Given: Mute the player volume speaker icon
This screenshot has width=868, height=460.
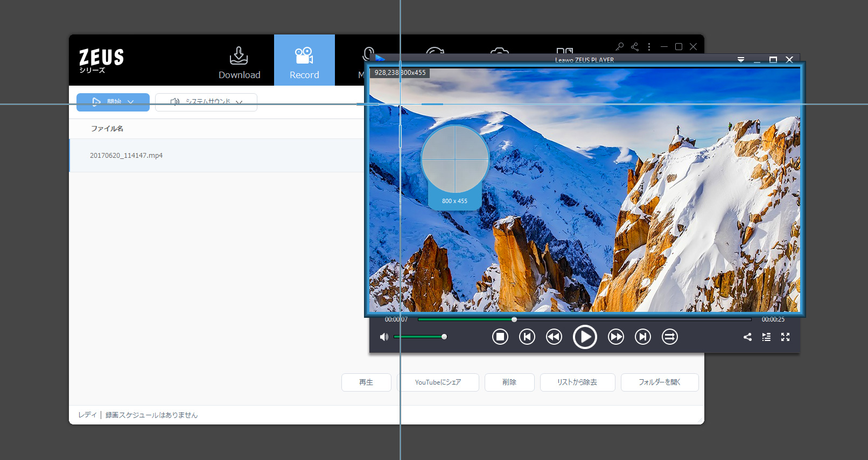Looking at the screenshot, I should pos(384,337).
